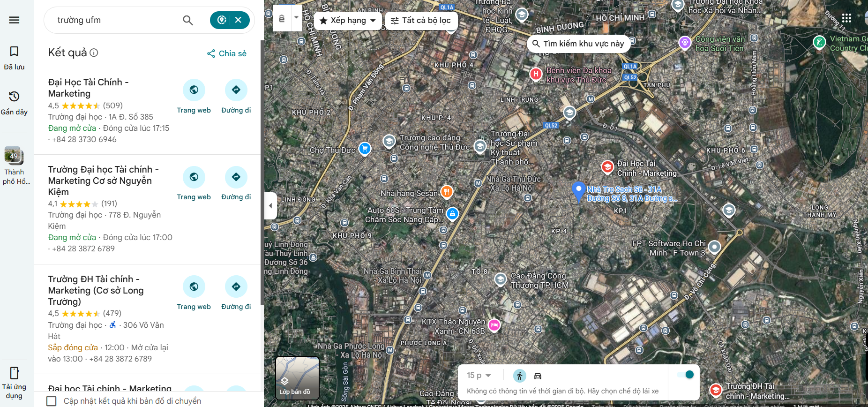
Task: Click the transit filter icon on map
Action: pos(282,18)
